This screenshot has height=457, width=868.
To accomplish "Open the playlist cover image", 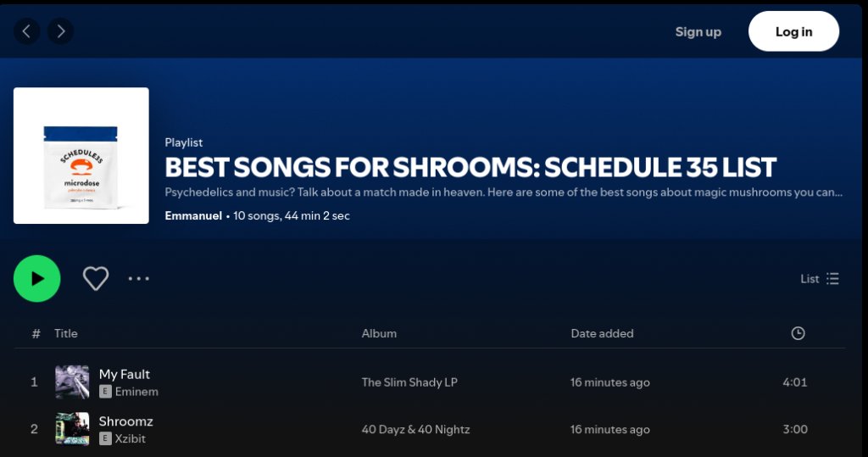I will pyautogui.click(x=81, y=156).
